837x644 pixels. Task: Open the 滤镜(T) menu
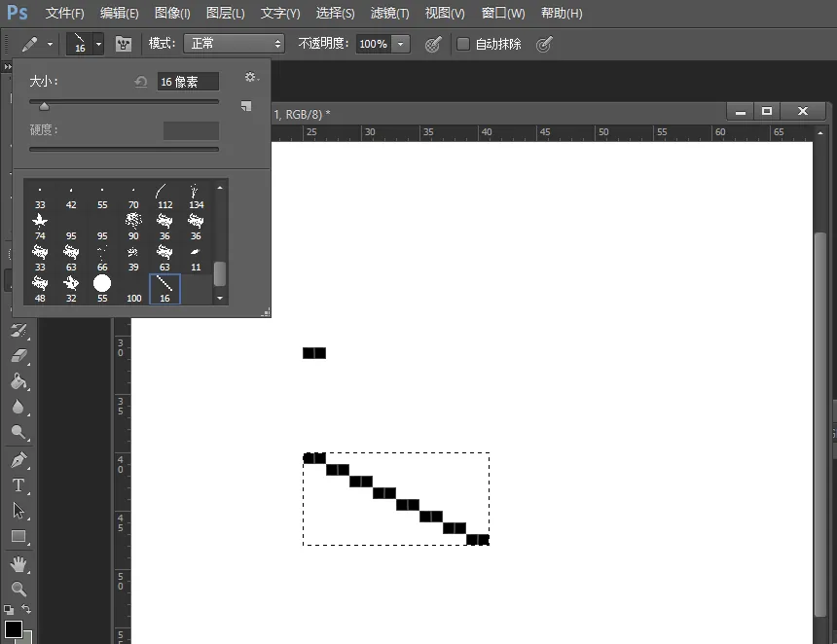click(389, 13)
